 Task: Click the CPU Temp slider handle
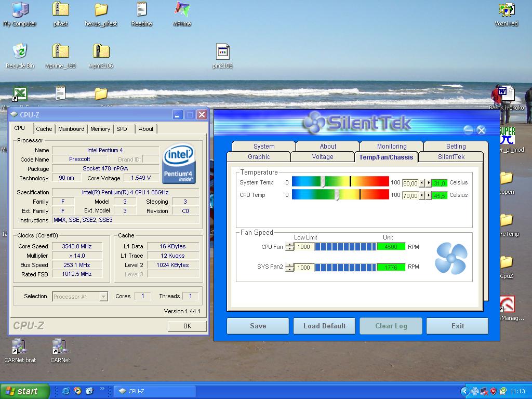pos(337,195)
